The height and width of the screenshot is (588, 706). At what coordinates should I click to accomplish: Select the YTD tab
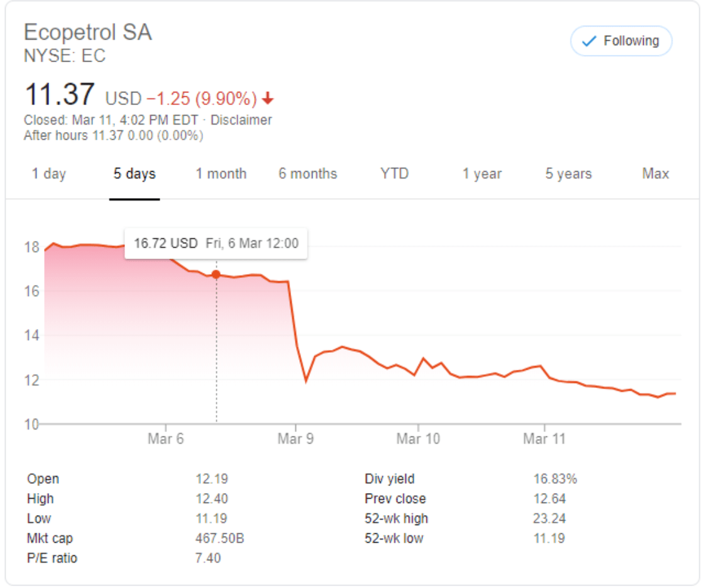click(394, 174)
